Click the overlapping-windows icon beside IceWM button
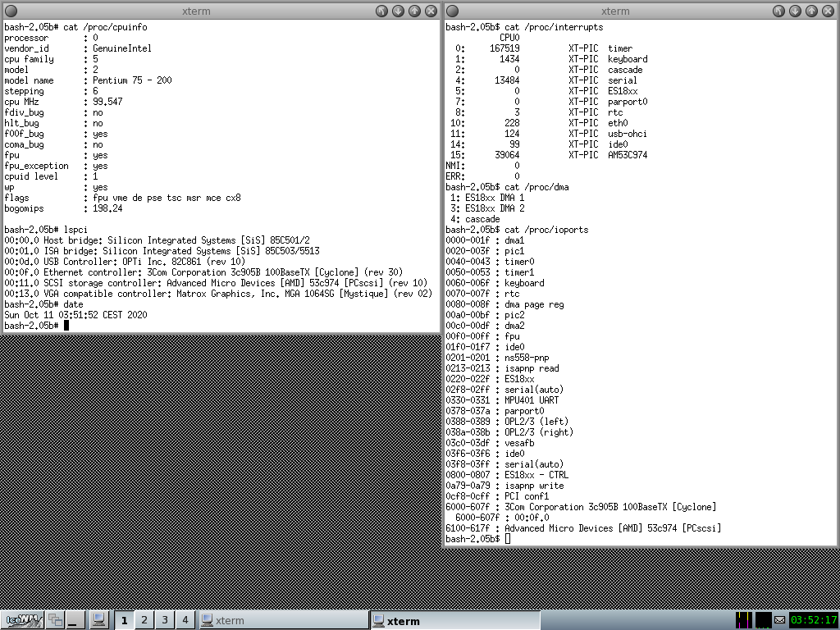The image size is (840, 630). [56, 620]
